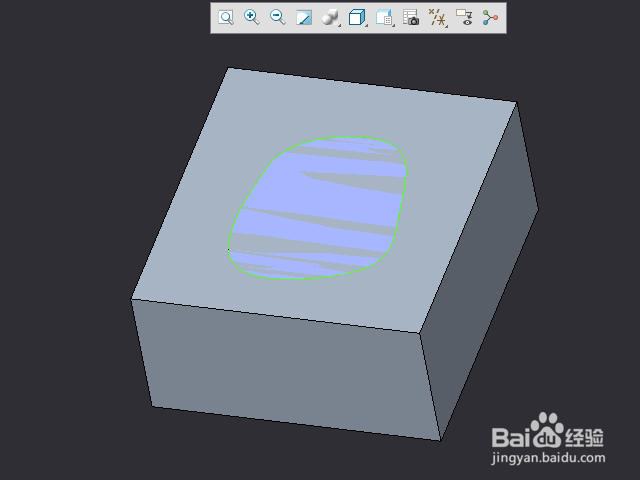Viewport: 640px width, 480px height.
Task: Click the table snapshot camera icon
Action: click(411, 18)
